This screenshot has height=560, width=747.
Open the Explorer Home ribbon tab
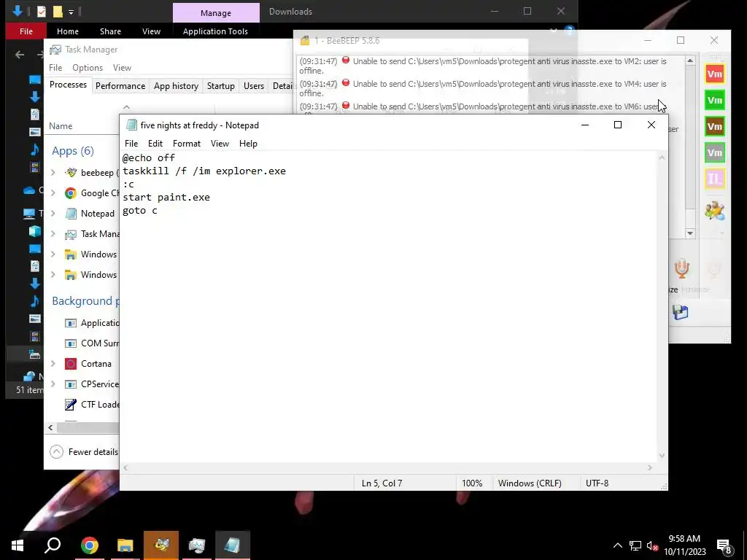click(x=68, y=31)
